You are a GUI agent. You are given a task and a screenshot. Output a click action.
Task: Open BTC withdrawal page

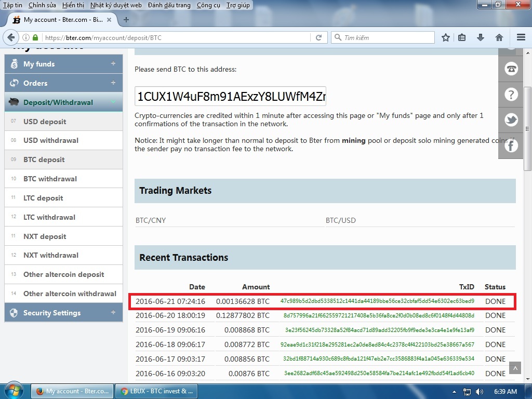[x=63, y=179]
